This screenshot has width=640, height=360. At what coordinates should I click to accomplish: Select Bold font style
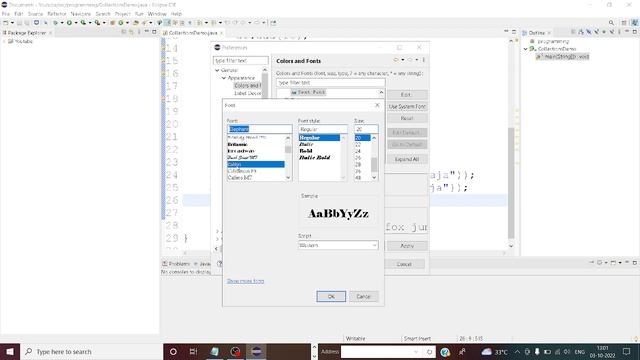coord(306,151)
